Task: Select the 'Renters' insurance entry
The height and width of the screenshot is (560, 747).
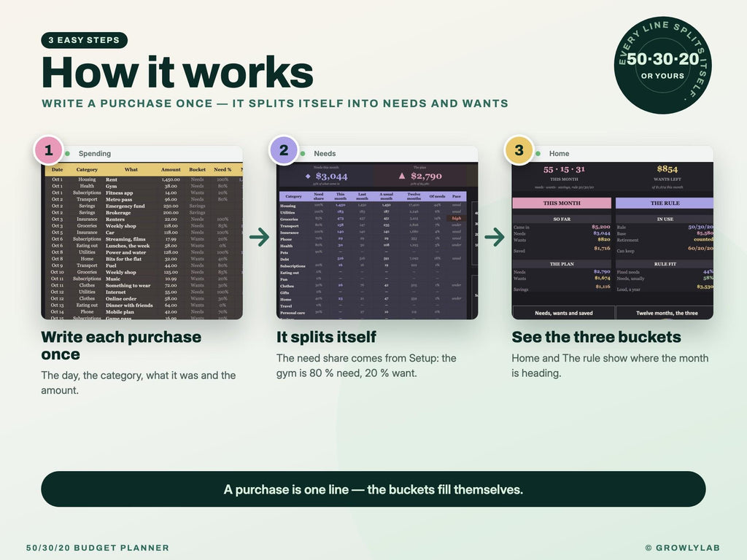Action: click(115, 219)
